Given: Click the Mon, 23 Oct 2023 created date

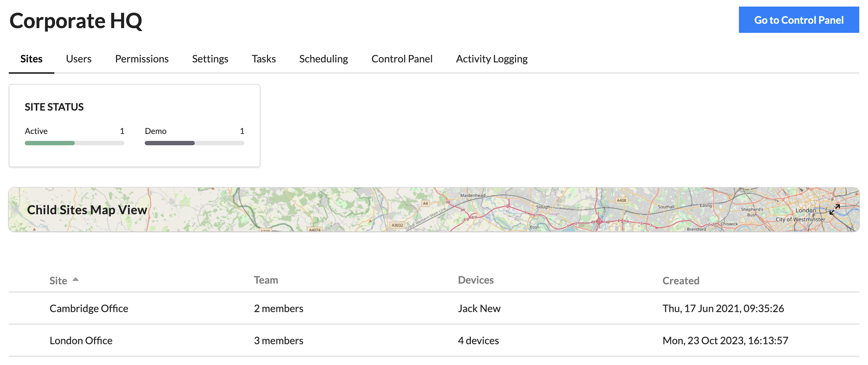Looking at the screenshot, I should click(x=725, y=341).
